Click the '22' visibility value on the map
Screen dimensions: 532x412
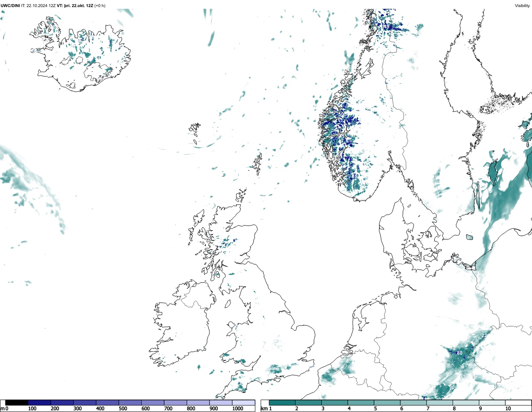click(484, 335)
